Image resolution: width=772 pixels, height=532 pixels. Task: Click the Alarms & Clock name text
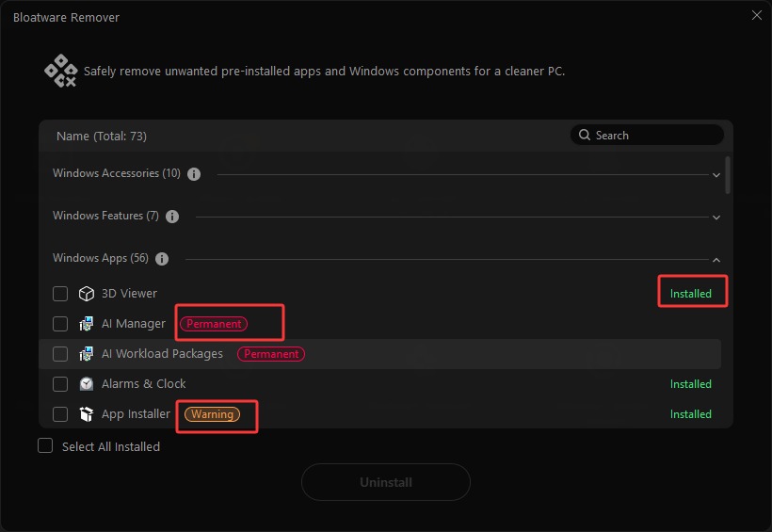[144, 384]
